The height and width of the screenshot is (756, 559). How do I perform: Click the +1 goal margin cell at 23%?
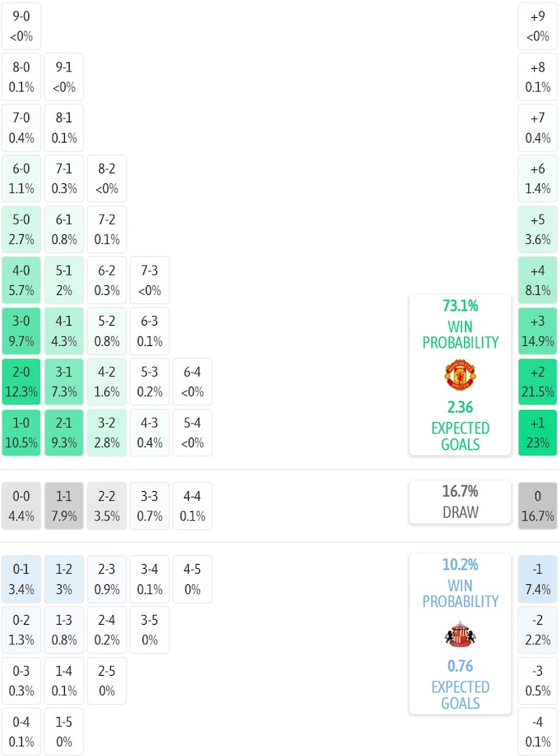tap(538, 433)
